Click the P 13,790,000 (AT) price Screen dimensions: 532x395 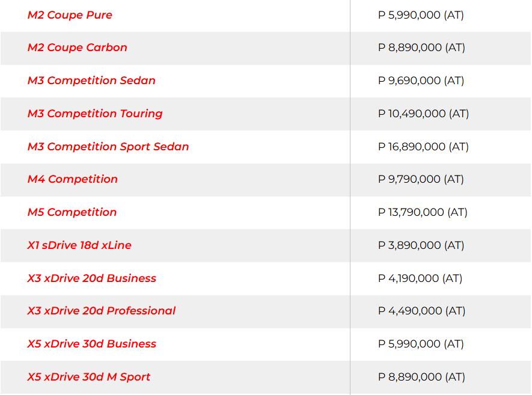coord(423,212)
